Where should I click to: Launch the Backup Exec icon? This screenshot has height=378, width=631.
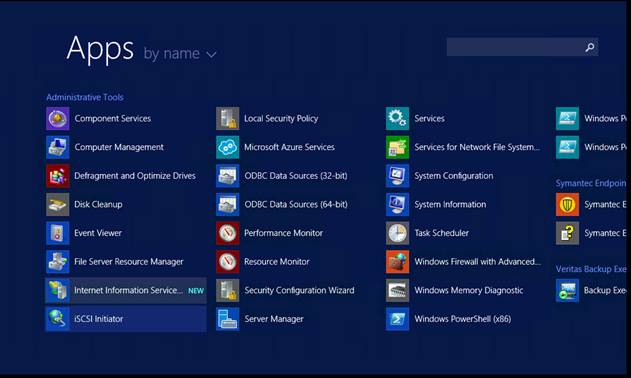[567, 290]
